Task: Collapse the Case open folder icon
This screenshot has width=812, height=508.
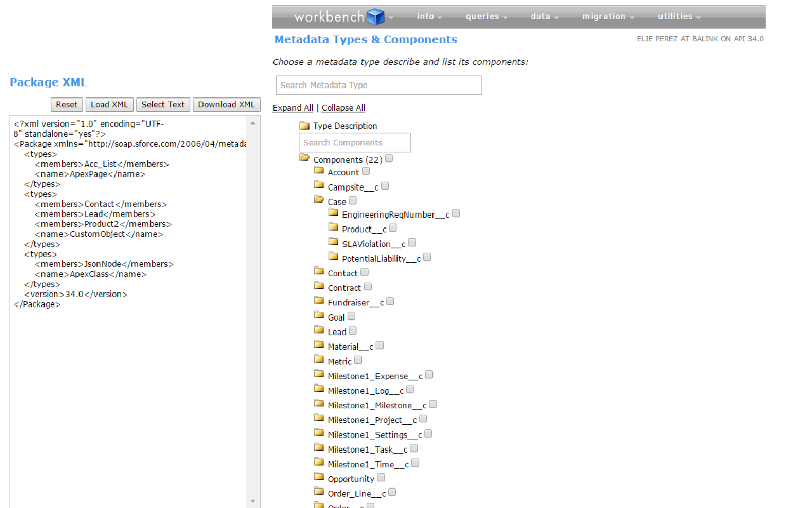Action: (319, 200)
